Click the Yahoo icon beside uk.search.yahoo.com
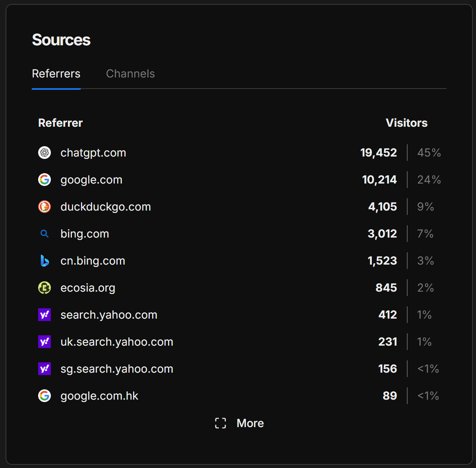 coord(45,342)
